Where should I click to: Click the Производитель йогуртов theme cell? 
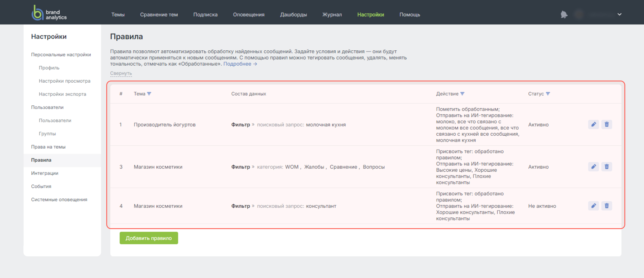pos(165,124)
